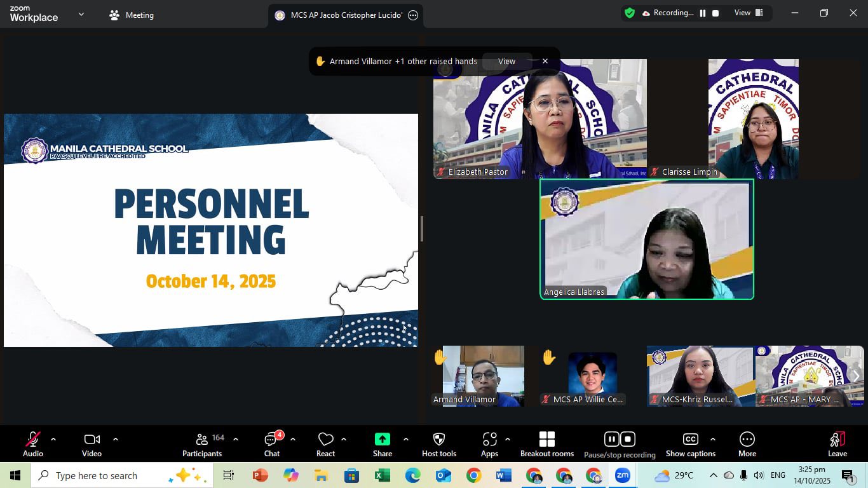Expand the arrow beside Participants
Screen dimensions: 868x488
click(x=236, y=439)
